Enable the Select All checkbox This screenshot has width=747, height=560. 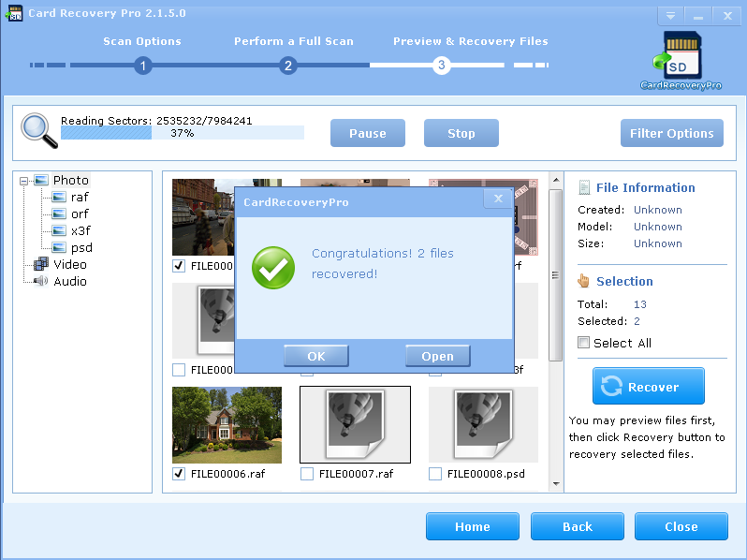583,342
